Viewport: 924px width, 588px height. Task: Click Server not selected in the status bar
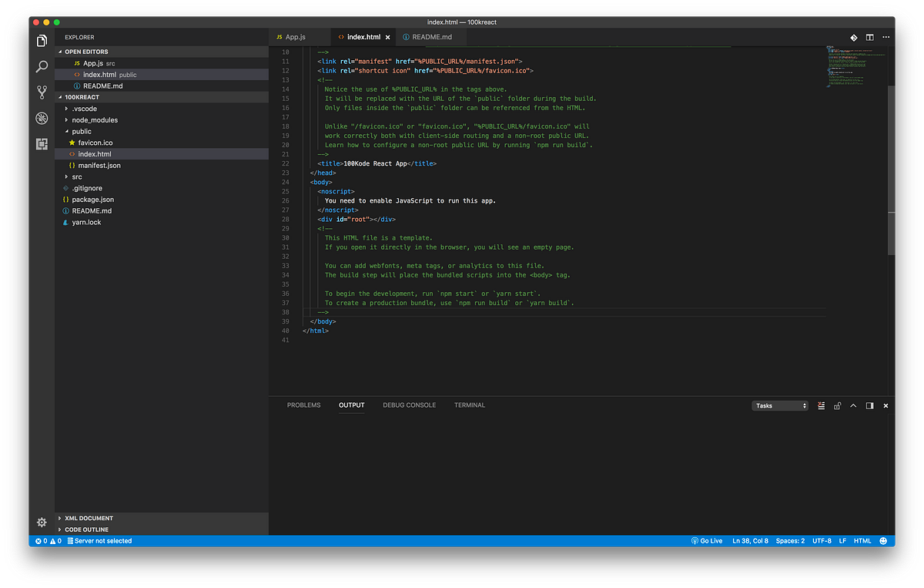(99, 540)
